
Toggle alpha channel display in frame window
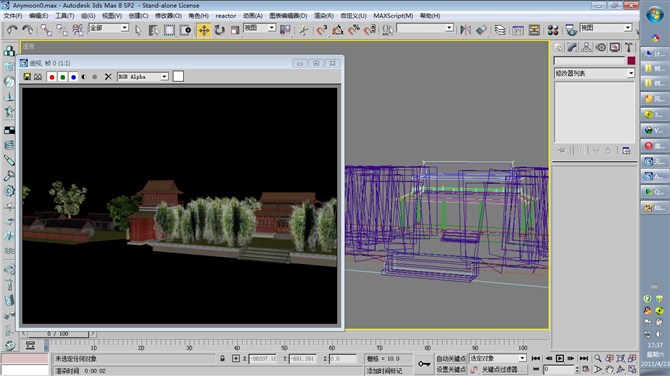pos(84,77)
